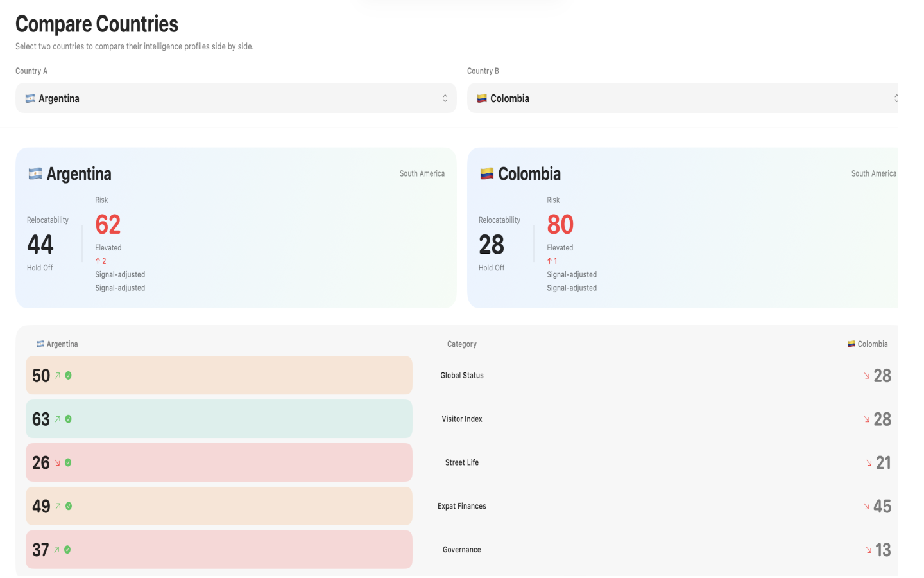
Task: Click South America label on Argentina card
Action: [x=422, y=173]
